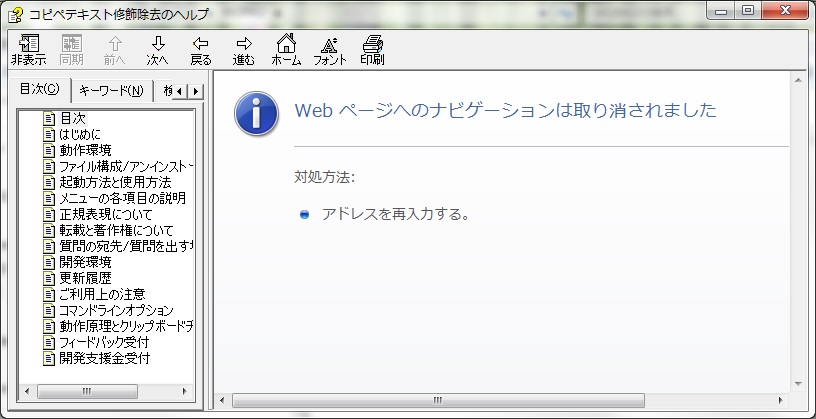Select 質問の宛先 topic
Screen dimensions: 816x419
coord(126,246)
